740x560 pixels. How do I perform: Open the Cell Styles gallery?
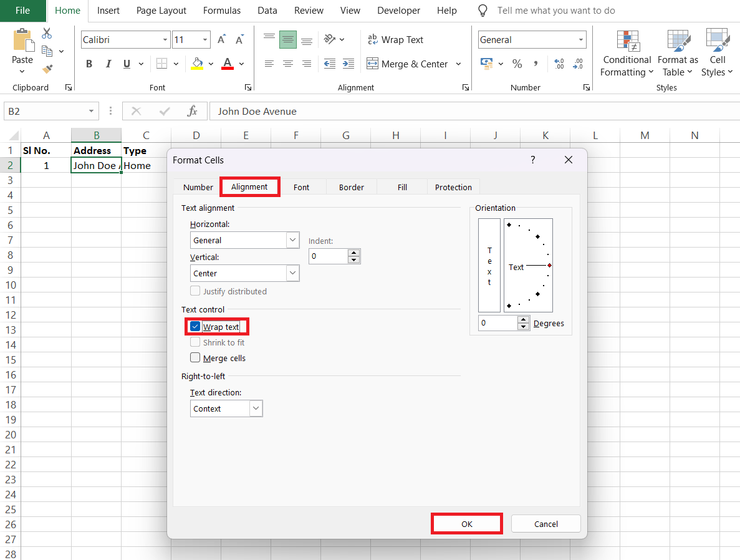click(x=716, y=53)
